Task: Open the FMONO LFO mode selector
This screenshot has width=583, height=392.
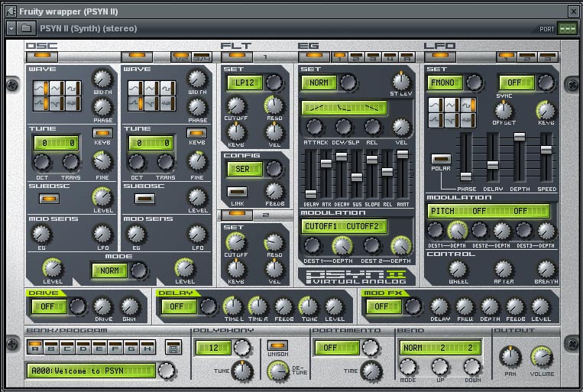Action: click(445, 83)
